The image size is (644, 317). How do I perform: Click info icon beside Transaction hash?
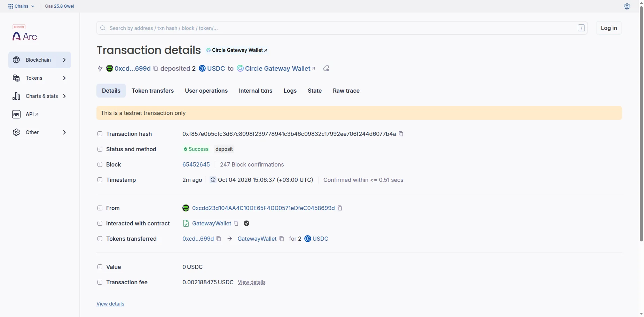click(100, 134)
